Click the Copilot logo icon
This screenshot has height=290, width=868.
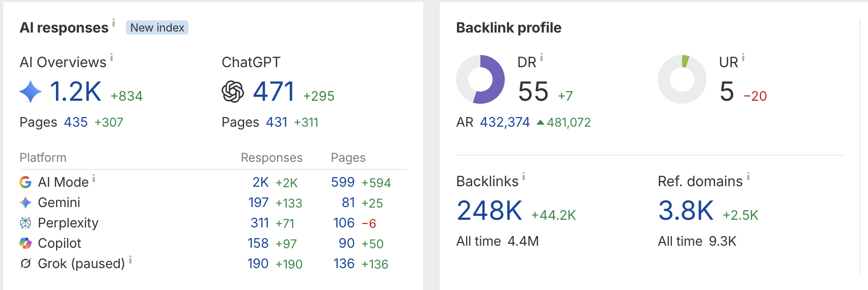coord(25,243)
